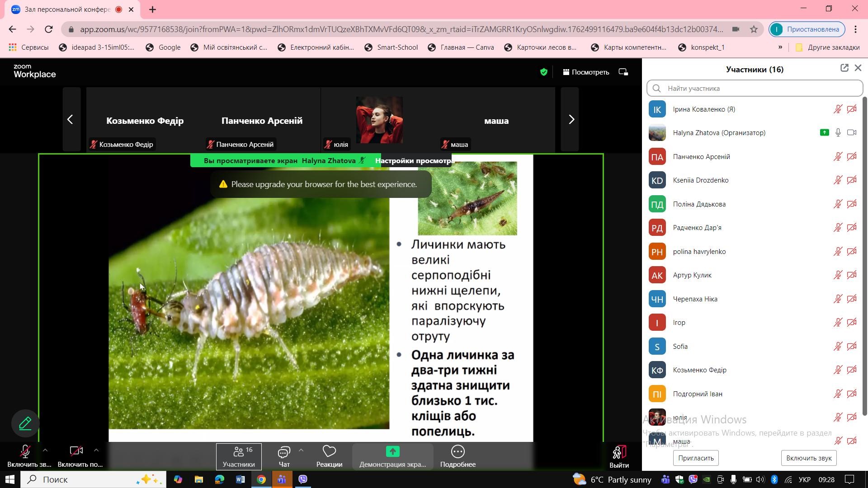
Task: Click the Подробнее more options icon
Action: (x=458, y=451)
